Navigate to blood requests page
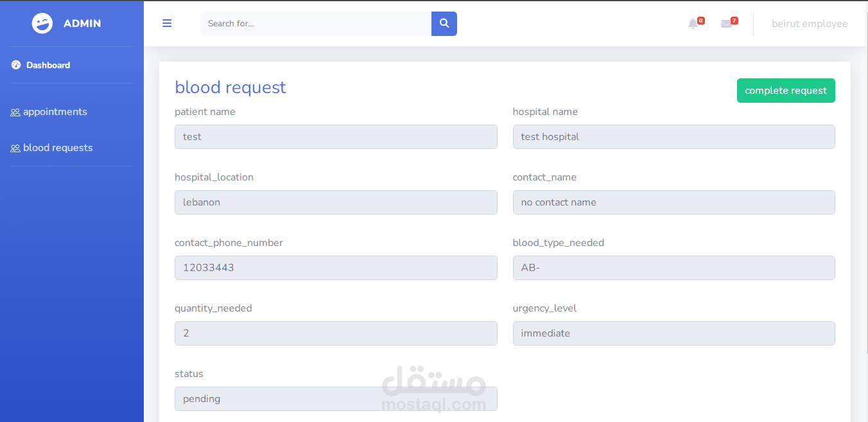The height and width of the screenshot is (422, 868). point(58,148)
